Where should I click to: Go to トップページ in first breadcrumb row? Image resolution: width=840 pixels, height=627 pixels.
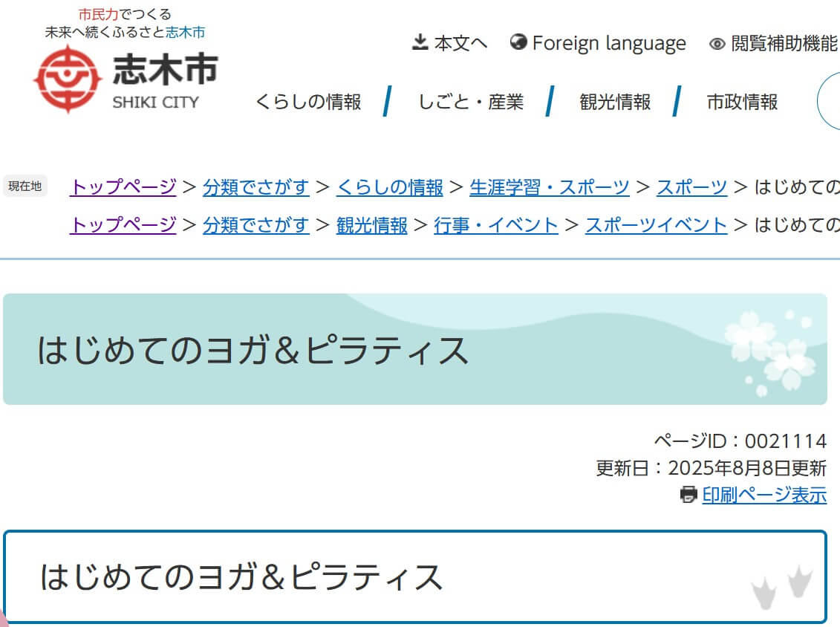pos(123,186)
